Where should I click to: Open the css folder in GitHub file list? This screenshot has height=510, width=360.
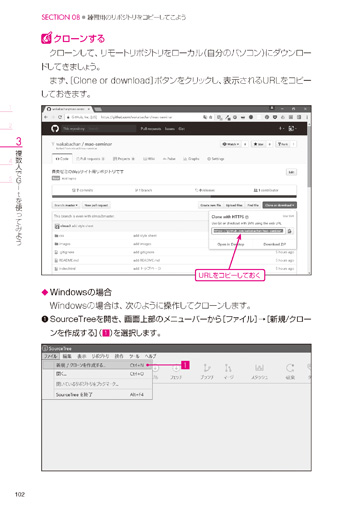click(60, 236)
